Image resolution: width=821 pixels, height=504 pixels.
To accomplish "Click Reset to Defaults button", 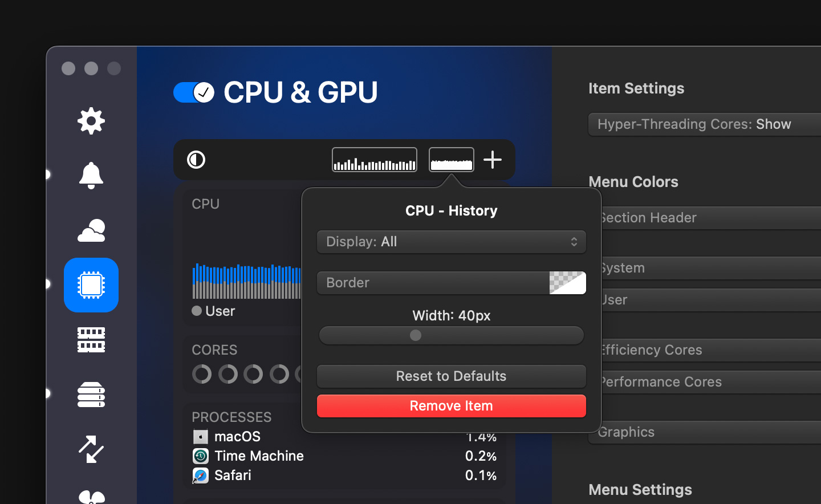I will (x=452, y=376).
